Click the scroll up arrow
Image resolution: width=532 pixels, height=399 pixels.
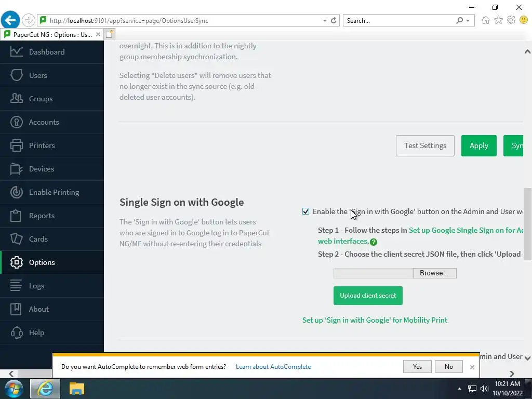tap(527, 52)
